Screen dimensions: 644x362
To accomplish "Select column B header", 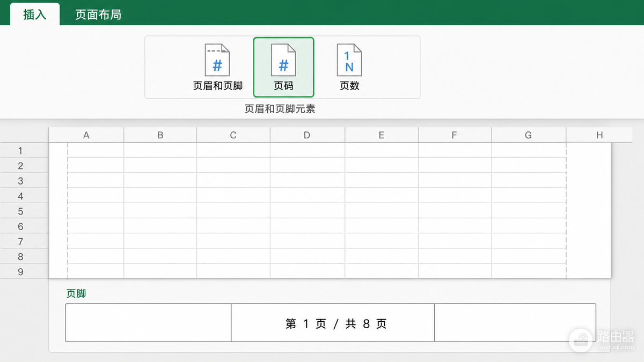I will coord(160,135).
